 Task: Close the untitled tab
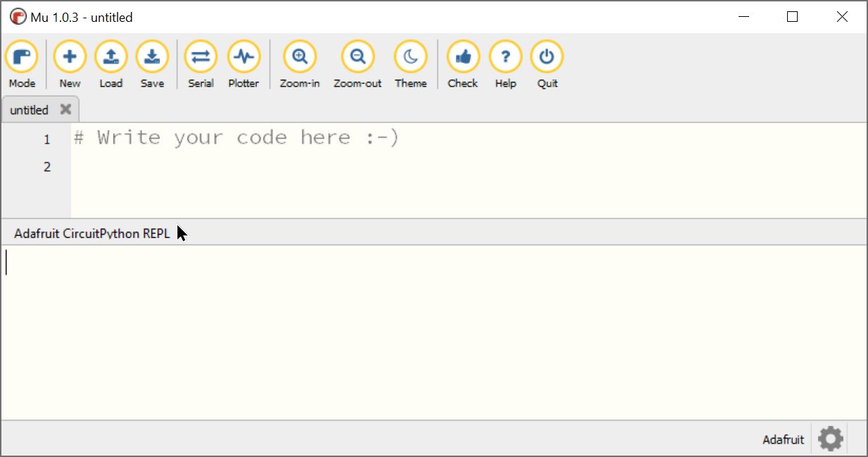[65, 109]
